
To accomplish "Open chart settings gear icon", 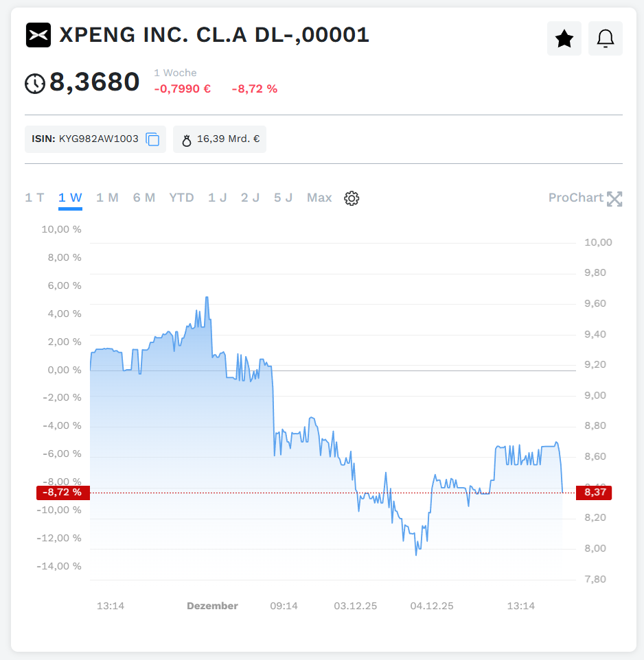I will point(352,198).
